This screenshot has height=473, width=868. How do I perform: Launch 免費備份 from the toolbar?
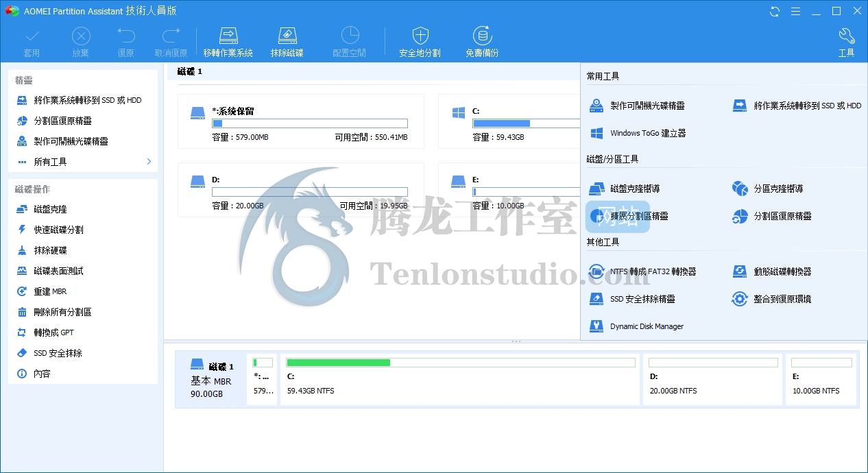(482, 42)
